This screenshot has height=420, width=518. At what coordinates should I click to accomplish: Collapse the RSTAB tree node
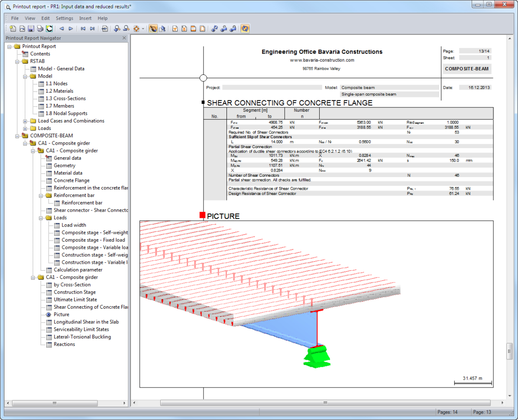point(17,61)
